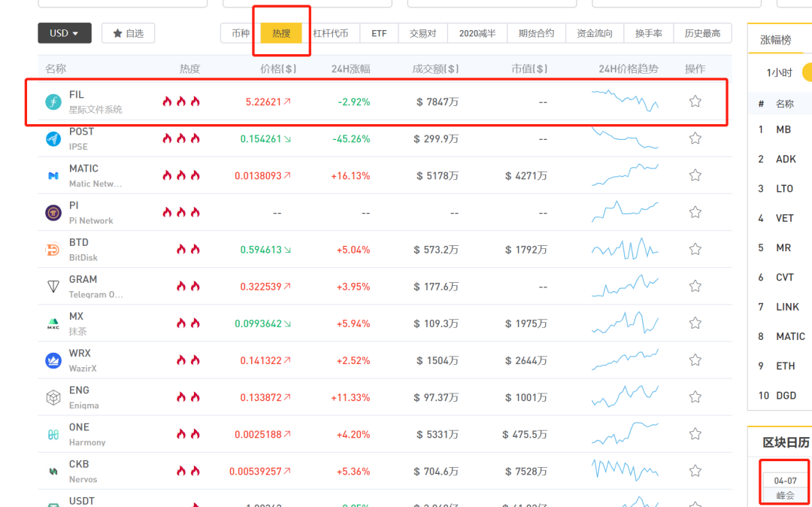Click the WRX WazirX logo
The image size is (812, 507).
tap(53, 360)
